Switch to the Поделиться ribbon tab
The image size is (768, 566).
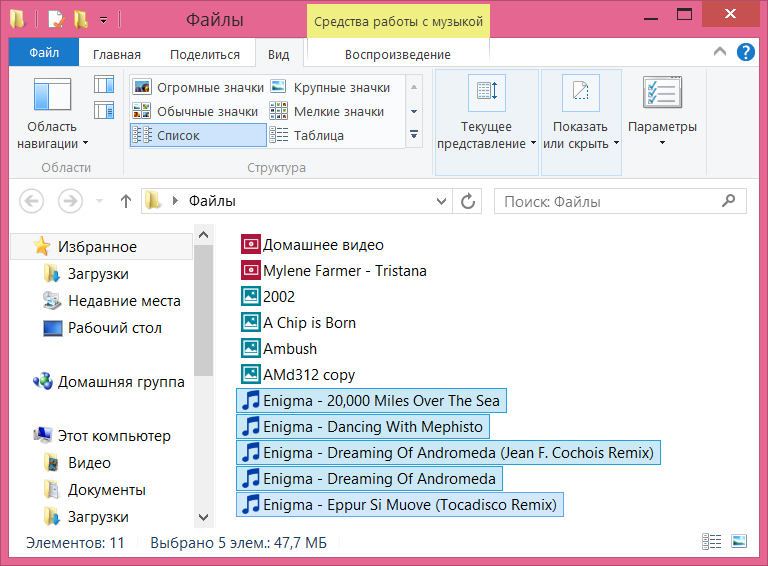(x=205, y=54)
